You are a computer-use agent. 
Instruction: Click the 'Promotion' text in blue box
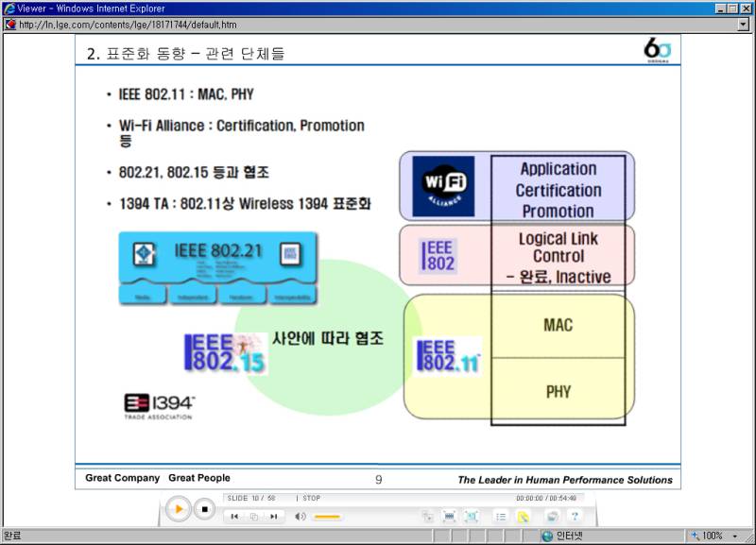tap(558, 211)
